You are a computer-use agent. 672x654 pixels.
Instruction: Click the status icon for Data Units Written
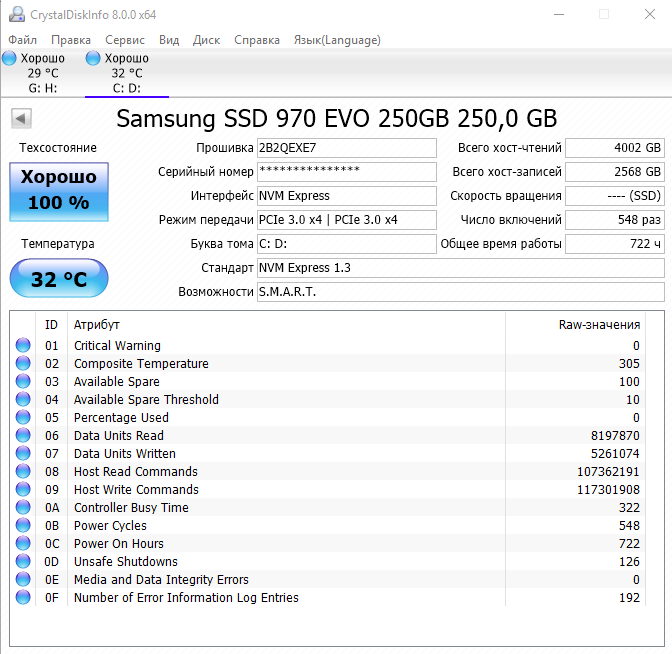[x=23, y=453]
